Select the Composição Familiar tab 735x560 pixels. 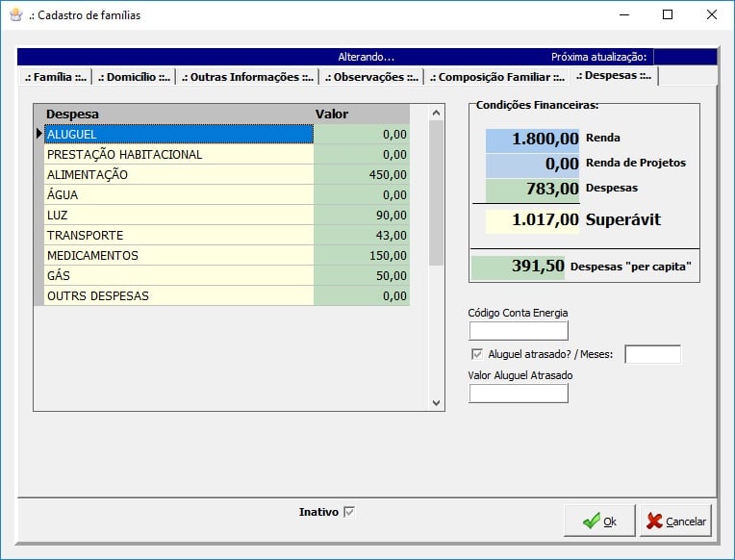pos(496,77)
